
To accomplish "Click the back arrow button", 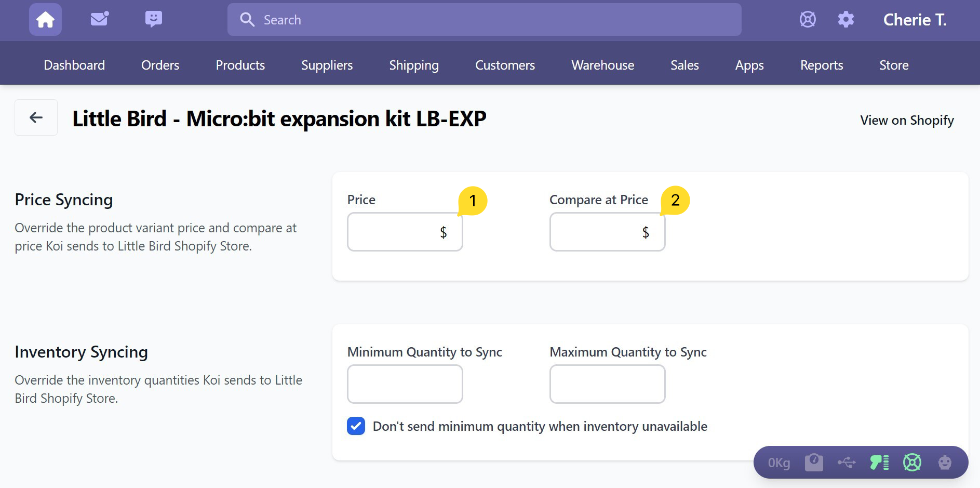I will click(36, 117).
